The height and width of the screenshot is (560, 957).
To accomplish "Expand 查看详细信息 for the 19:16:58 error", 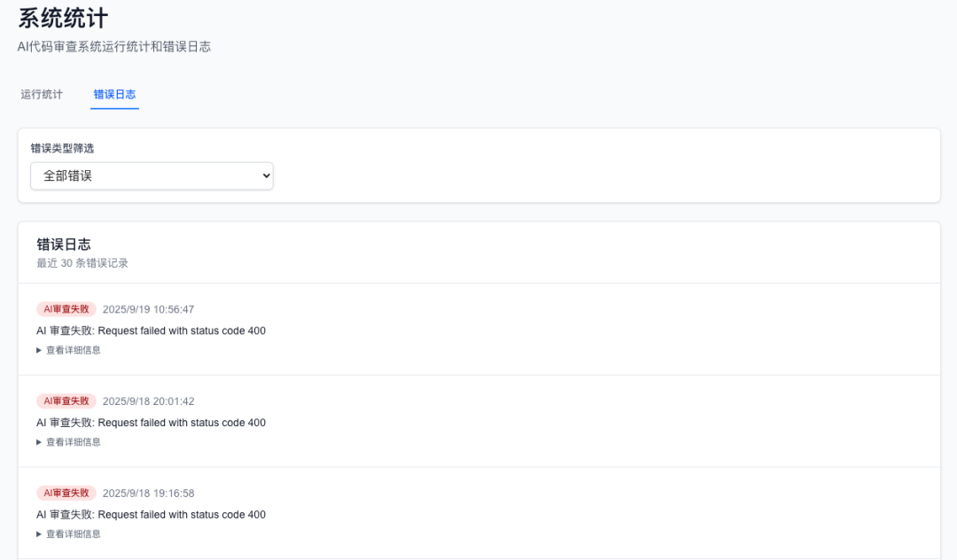I will click(x=68, y=534).
